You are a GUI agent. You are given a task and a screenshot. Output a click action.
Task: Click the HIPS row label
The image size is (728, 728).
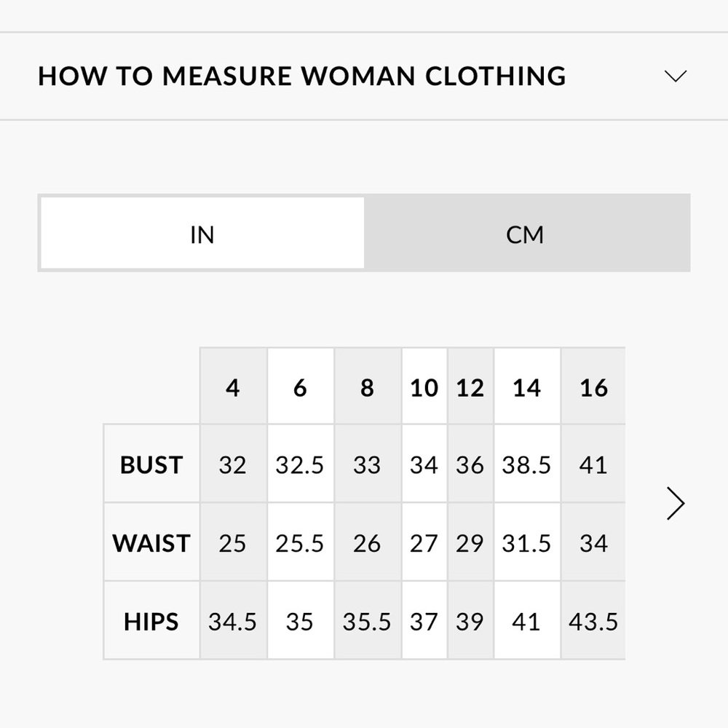point(151,622)
